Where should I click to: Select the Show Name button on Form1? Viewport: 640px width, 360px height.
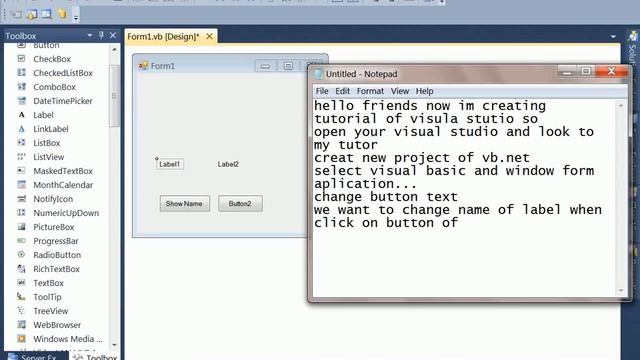(184, 204)
